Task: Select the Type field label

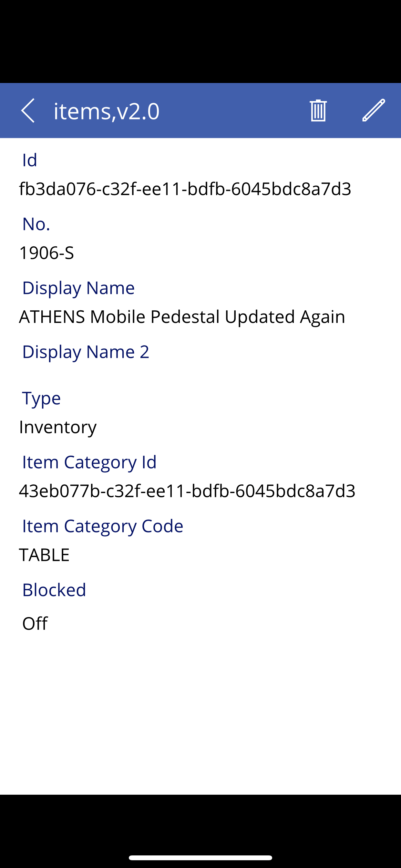Action: click(x=41, y=398)
